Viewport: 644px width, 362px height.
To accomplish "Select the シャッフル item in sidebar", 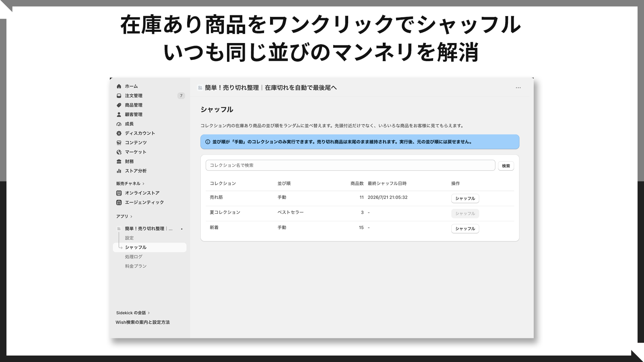I will [x=150, y=247].
